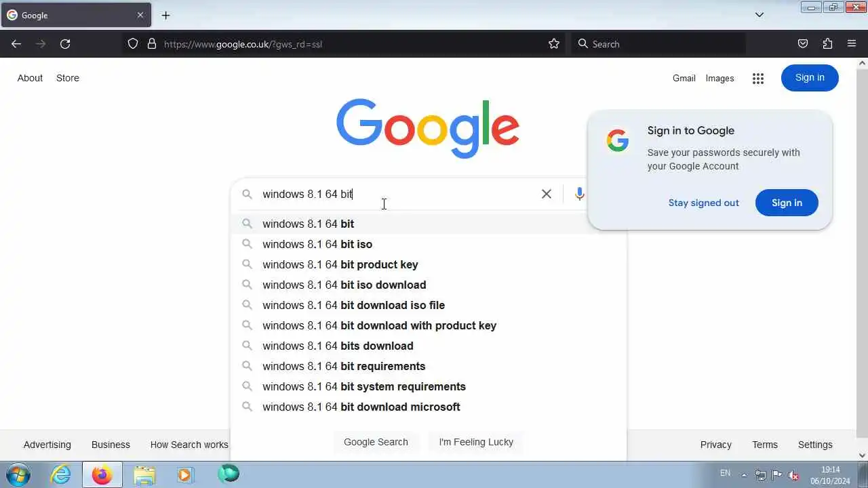The height and width of the screenshot is (488, 868).
Task: Open the Windows Start orb
Action: [x=18, y=474]
